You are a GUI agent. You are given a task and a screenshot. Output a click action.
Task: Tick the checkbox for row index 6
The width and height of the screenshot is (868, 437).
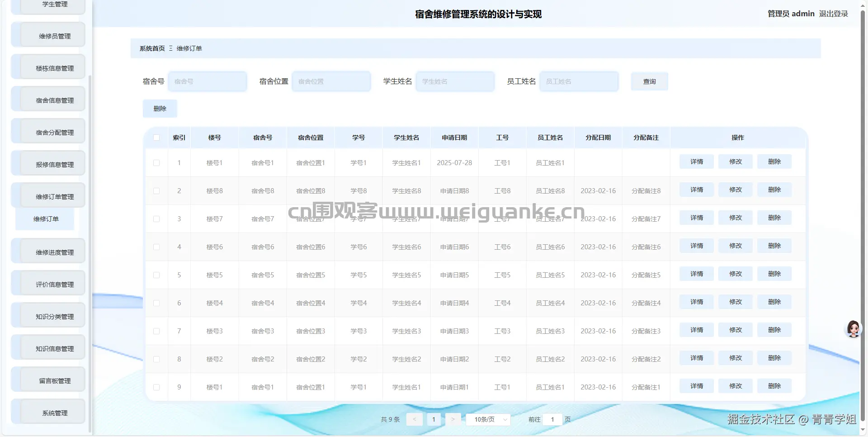pyautogui.click(x=156, y=303)
